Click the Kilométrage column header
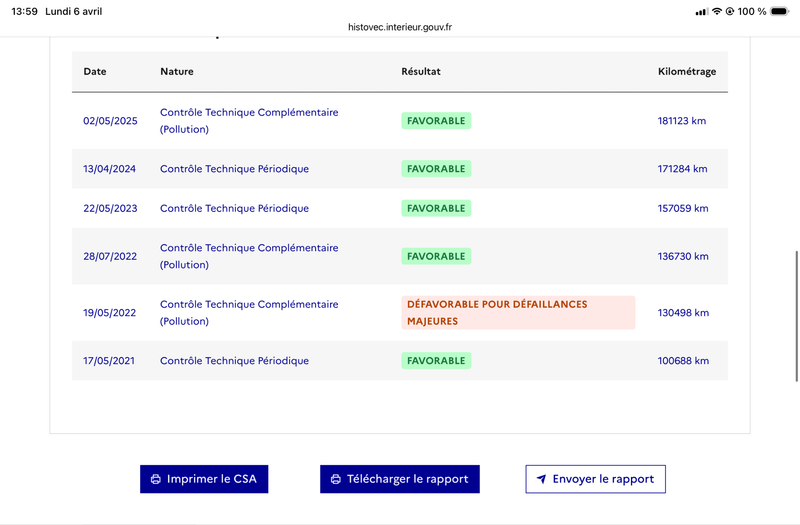Screen dimensions: 800x525 686,72
